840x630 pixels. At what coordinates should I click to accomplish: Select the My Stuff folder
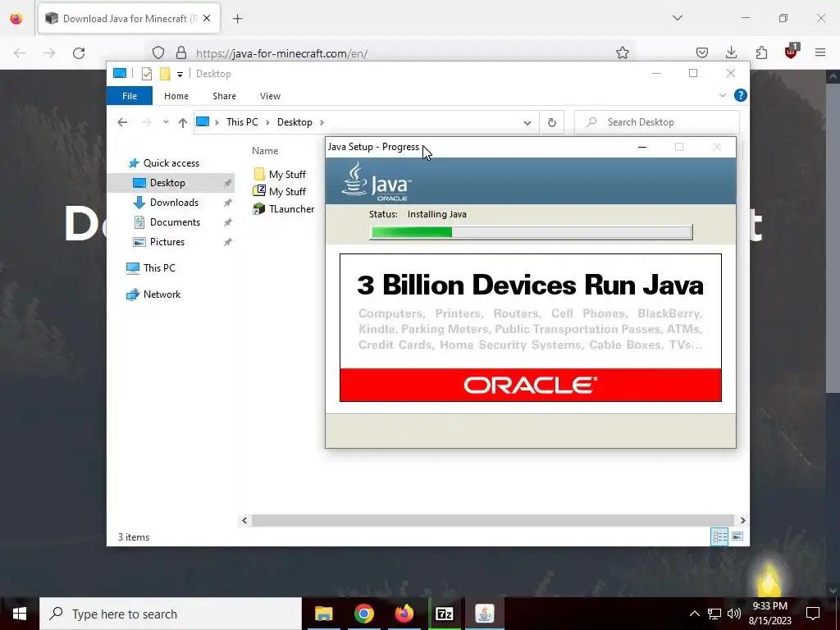[287, 175]
